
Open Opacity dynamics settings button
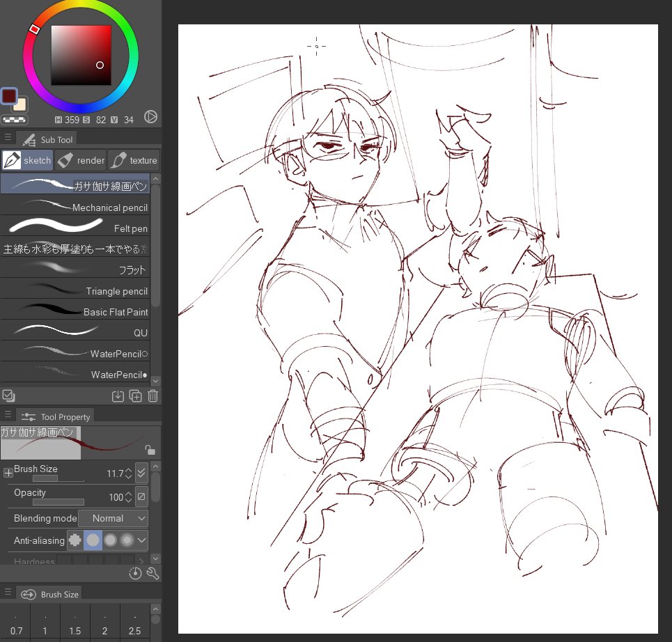click(x=141, y=496)
